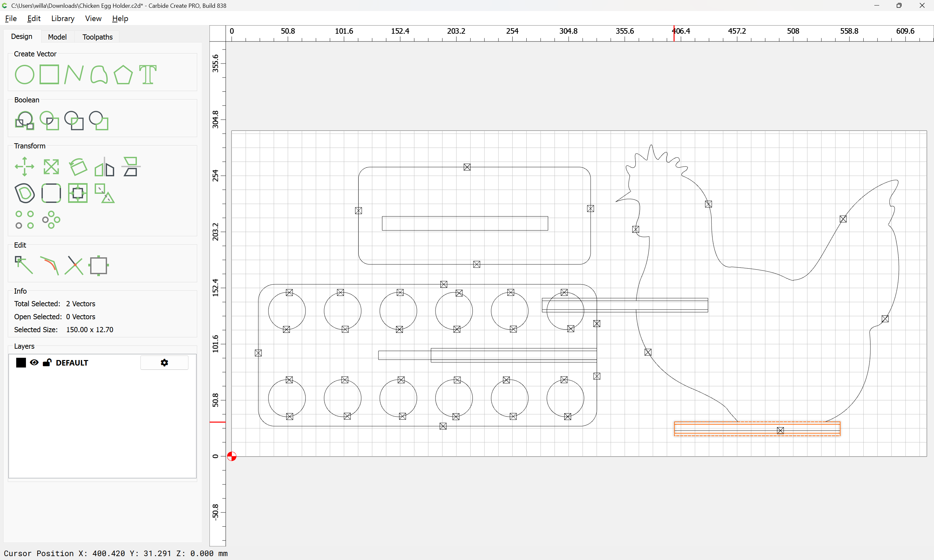934x560 pixels.
Task: Choose the Polyline vector tool
Action: tap(74, 74)
